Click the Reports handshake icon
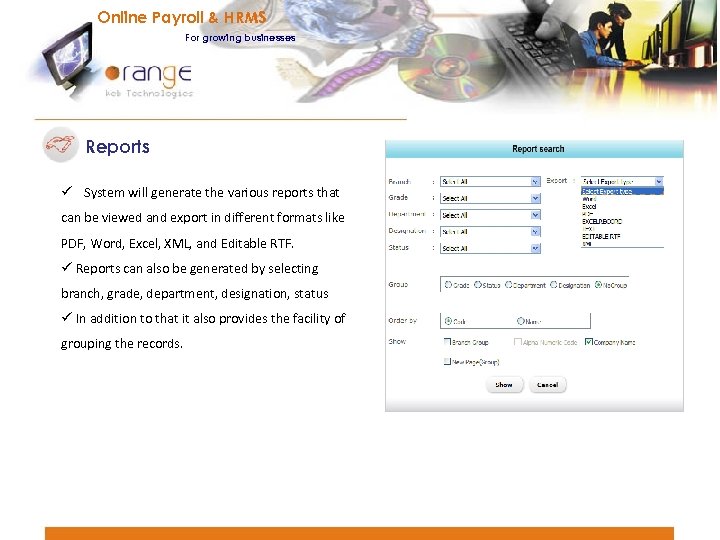The width and height of the screenshot is (720, 540). pyautogui.click(x=60, y=145)
